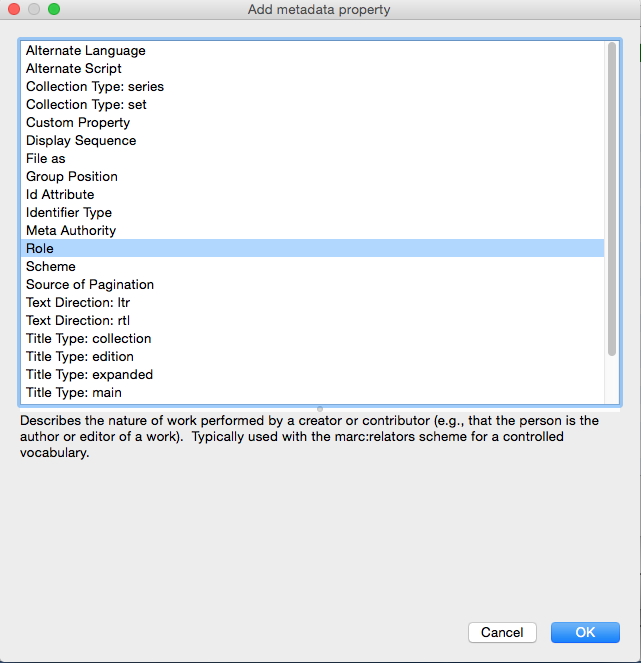Viewport: 641px width, 663px height.
Task: Select the Alternate Language property
Action: coord(85,51)
